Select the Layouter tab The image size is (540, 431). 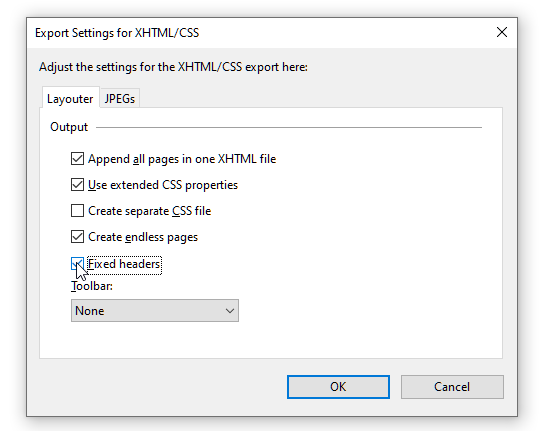pos(70,99)
